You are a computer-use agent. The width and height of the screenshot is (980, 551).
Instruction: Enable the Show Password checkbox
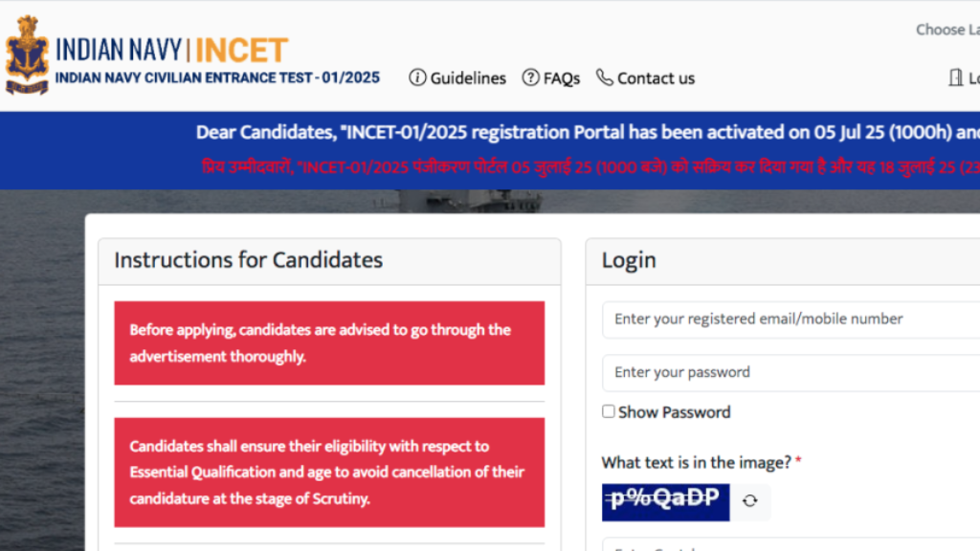609,411
